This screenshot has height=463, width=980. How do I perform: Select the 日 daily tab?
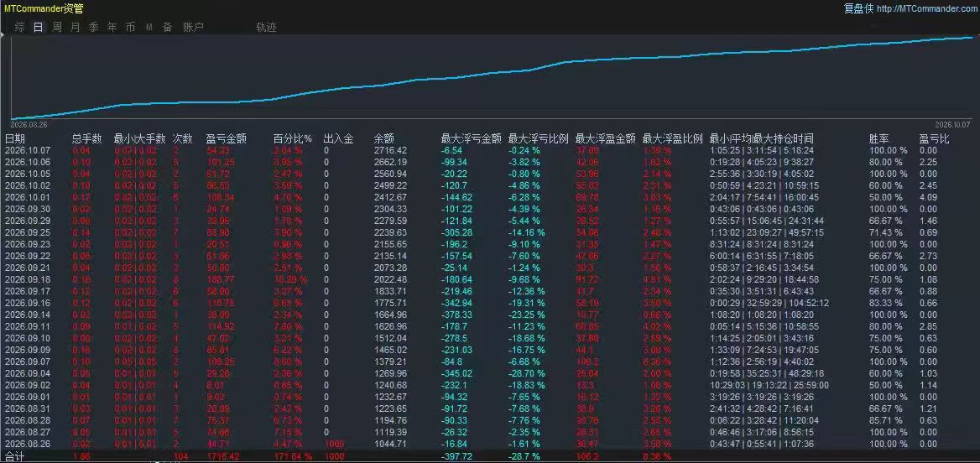click(39, 28)
